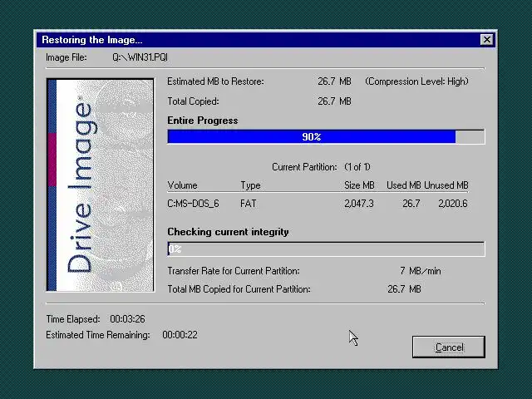Click the Used MB column header
This screenshot has height=399, width=532.
click(403, 185)
